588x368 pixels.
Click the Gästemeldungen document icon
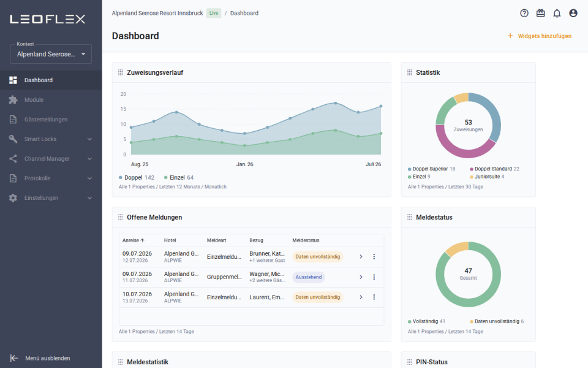click(13, 120)
